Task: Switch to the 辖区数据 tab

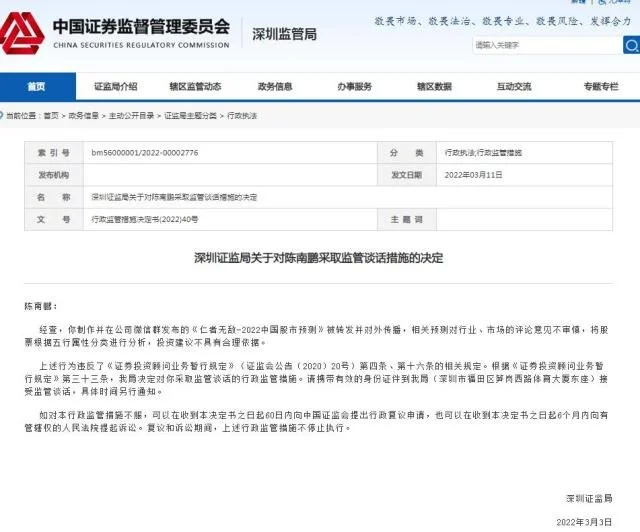Action: [x=435, y=86]
